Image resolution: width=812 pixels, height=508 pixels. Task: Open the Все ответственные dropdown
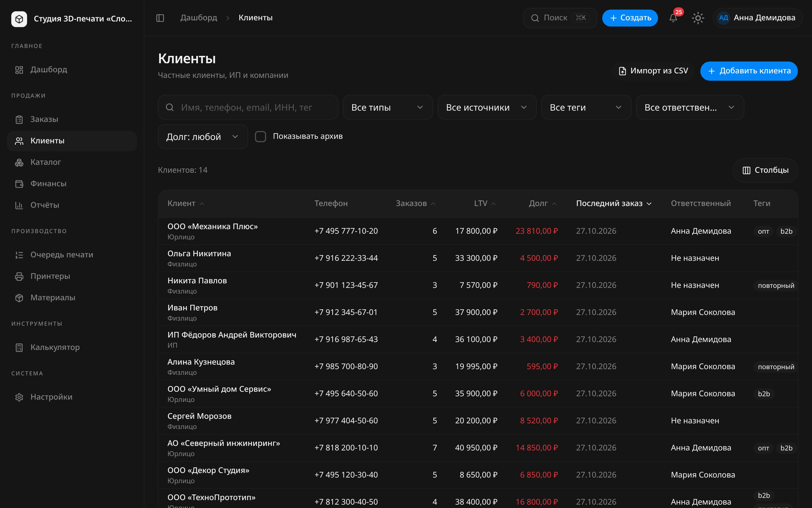pyautogui.click(x=690, y=107)
